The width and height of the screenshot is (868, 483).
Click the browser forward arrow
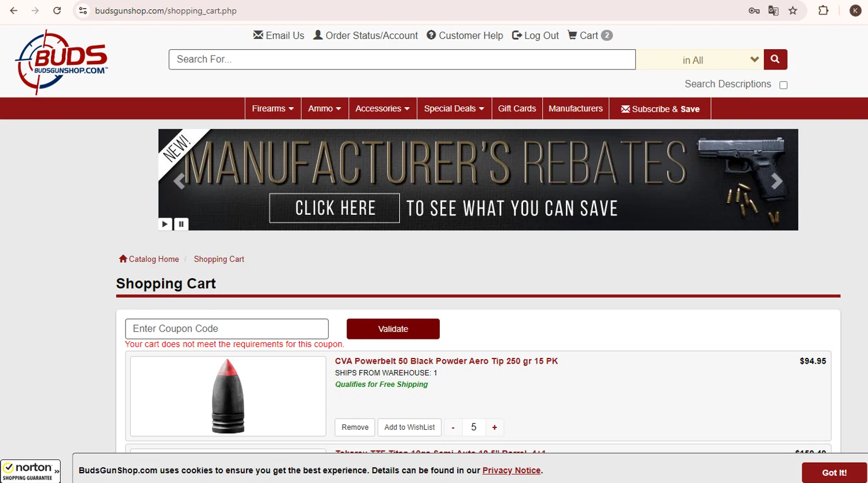[35, 10]
